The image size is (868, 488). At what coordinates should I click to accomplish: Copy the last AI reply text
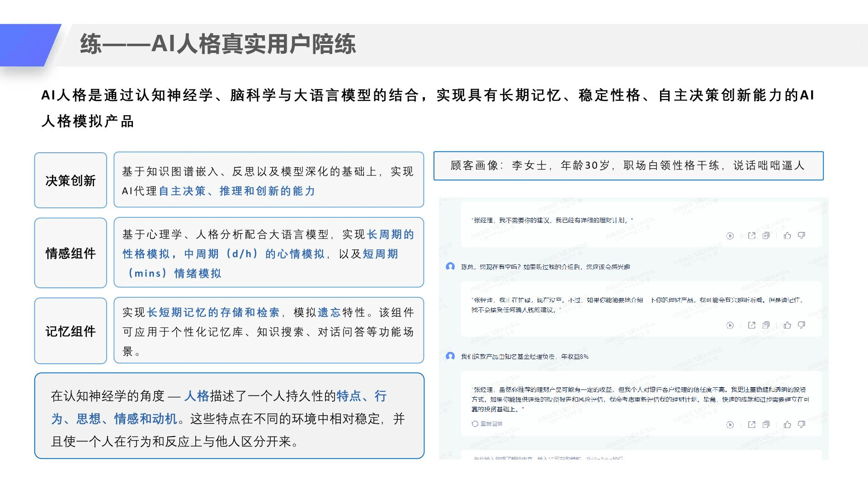pyautogui.click(x=766, y=425)
